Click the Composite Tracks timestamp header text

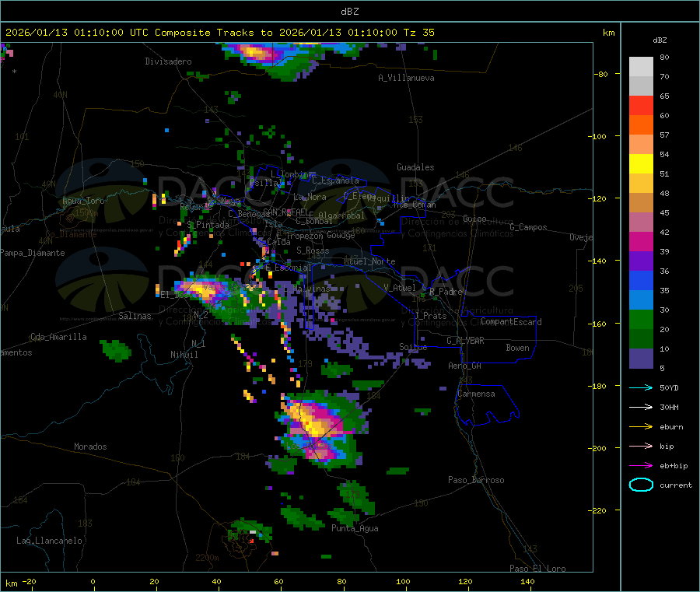pyautogui.click(x=219, y=33)
